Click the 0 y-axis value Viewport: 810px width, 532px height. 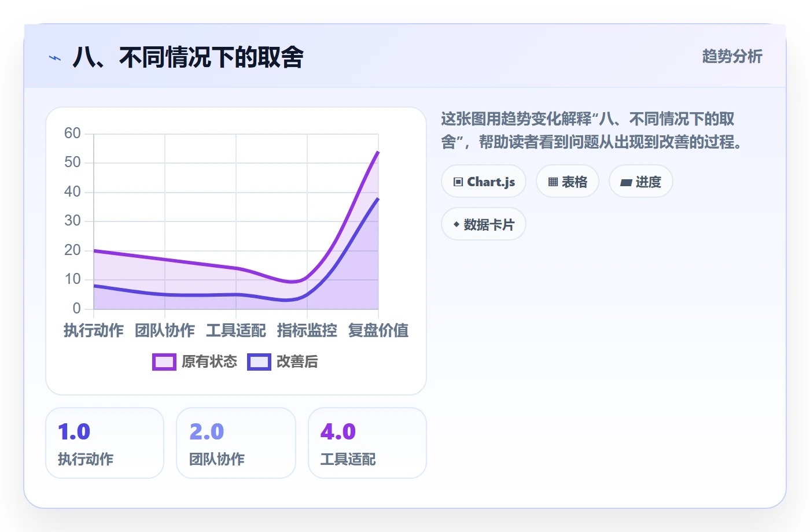[x=76, y=309]
